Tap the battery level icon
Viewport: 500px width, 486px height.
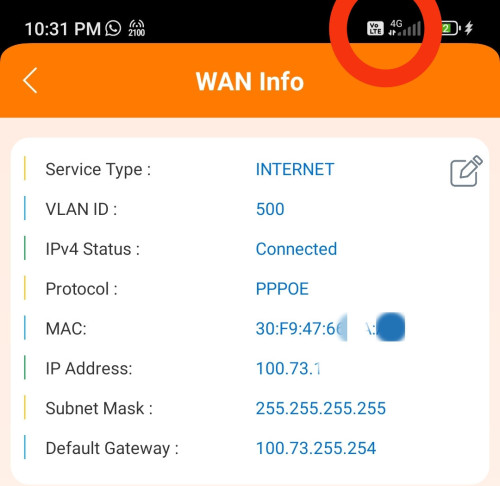(451, 28)
